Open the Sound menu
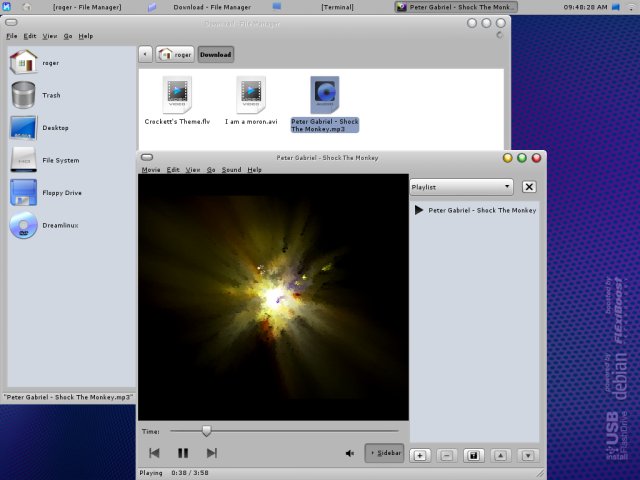Viewport: 640px width, 480px height. (x=231, y=170)
